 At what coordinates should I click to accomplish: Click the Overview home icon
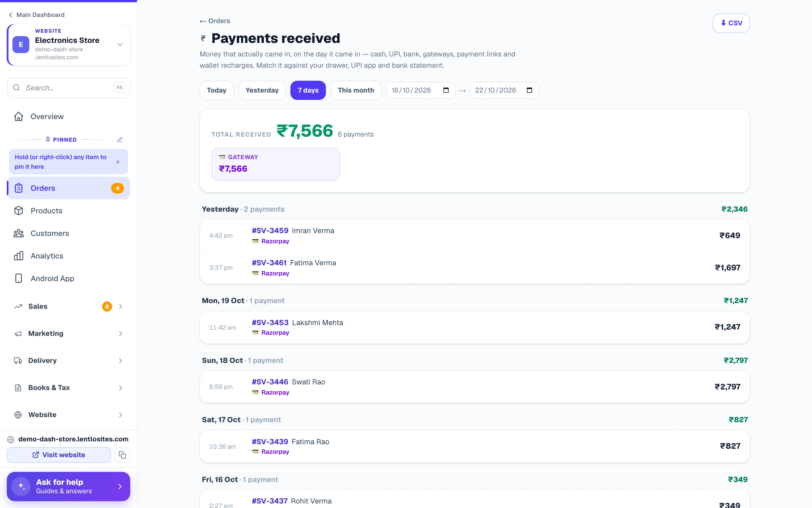click(x=18, y=117)
